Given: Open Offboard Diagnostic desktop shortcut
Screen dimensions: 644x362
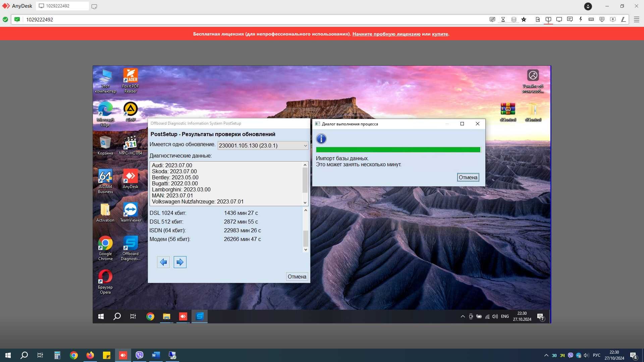Looking at the screenshot, I should (130, 248).
